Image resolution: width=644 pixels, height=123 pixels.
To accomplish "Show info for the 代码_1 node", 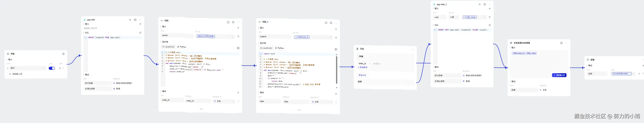I will (x=326, y=23).
